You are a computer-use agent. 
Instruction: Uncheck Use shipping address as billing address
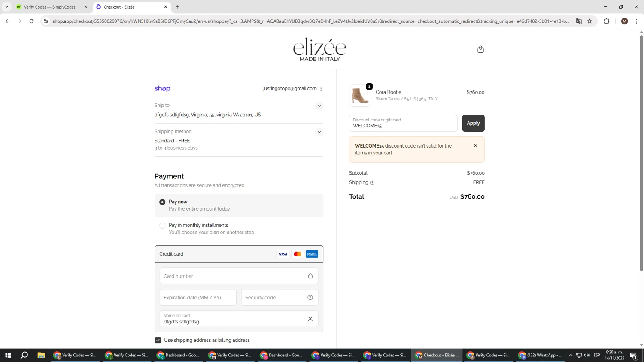158,340
